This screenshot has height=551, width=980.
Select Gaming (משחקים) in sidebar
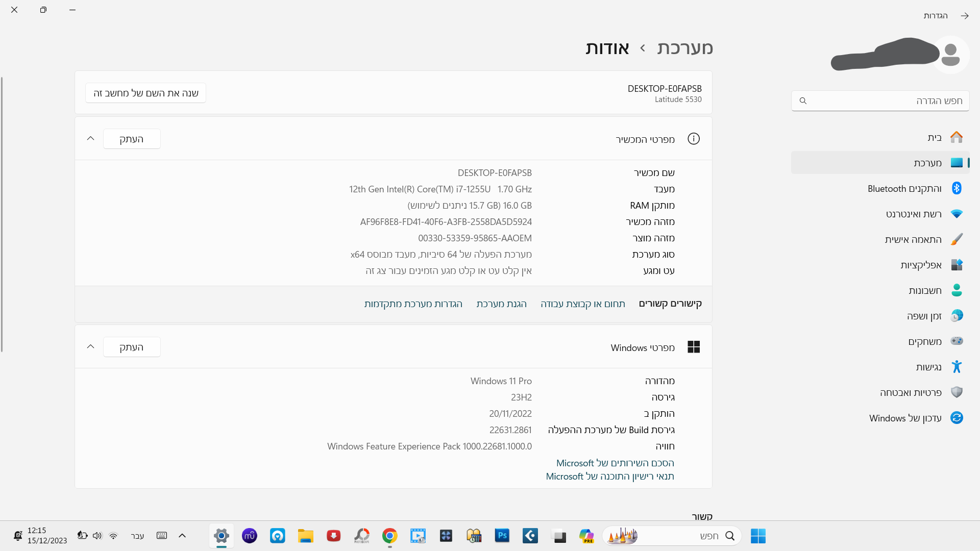pos(924,342)
